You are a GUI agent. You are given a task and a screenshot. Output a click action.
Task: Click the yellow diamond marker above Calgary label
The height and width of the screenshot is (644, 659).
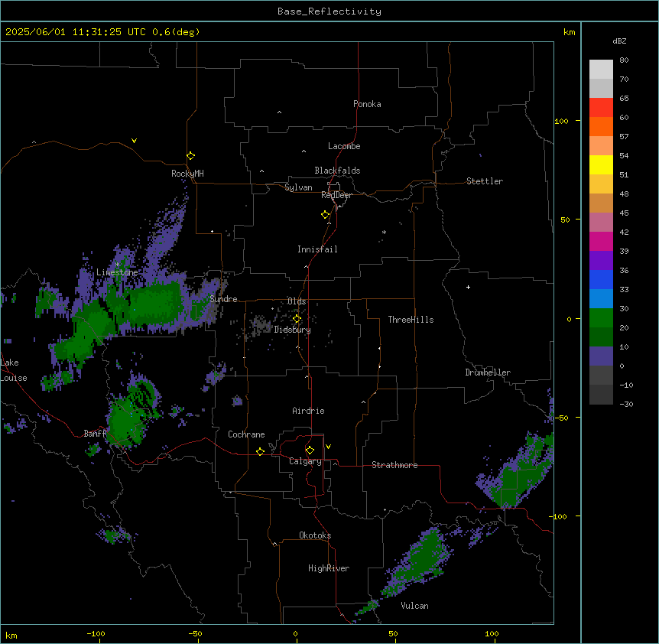coord(310,450)
